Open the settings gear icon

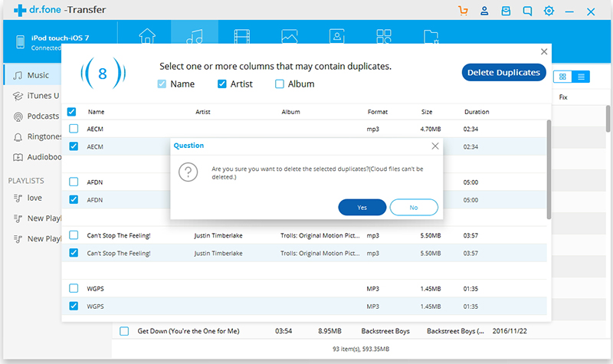click(x=549, y=11)
